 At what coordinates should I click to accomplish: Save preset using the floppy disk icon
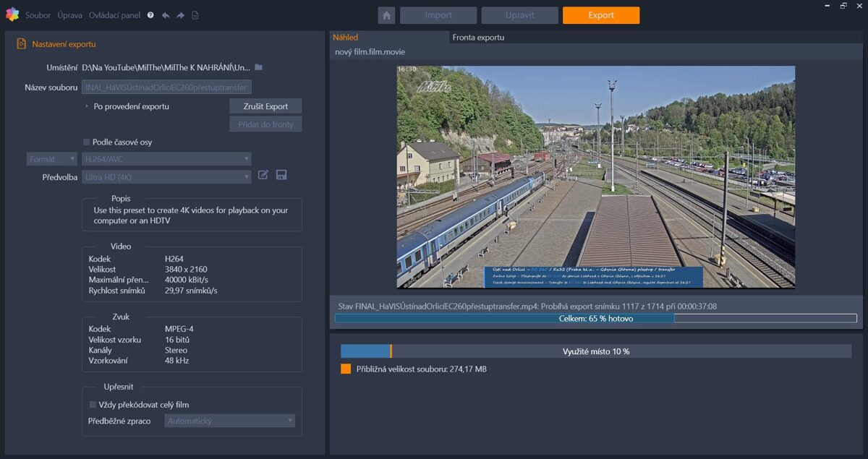pyautogui.click(x=281, y=175)
